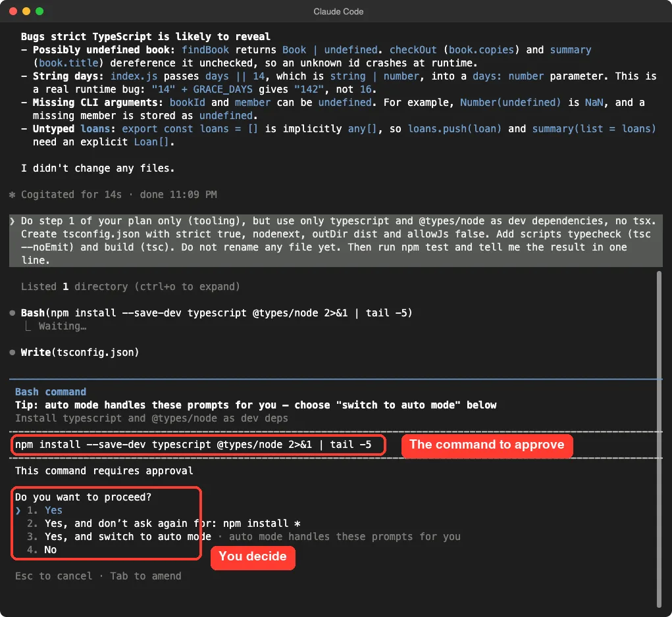Click the selection arrow next to '1. Yes'

18,510
